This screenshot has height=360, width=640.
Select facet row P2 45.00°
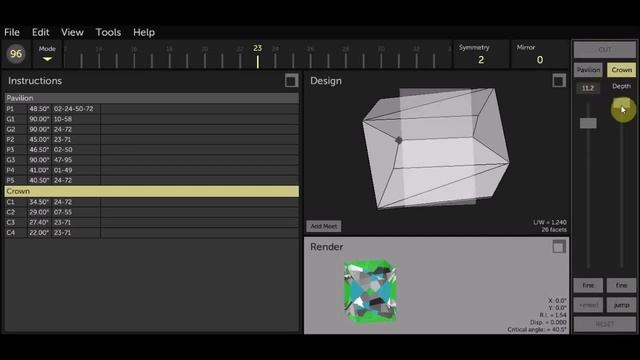point(151,140)
